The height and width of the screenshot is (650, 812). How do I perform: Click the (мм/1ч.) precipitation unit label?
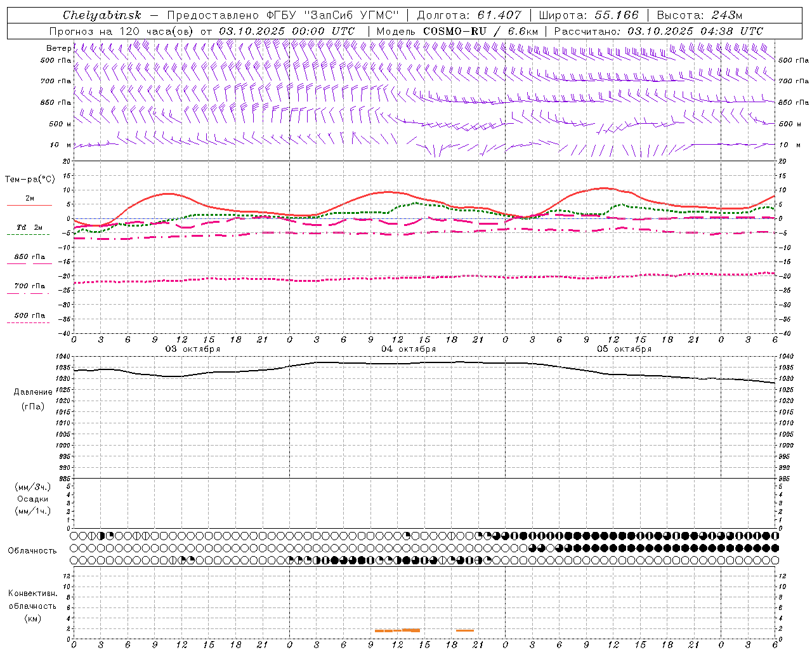[33, 511]
